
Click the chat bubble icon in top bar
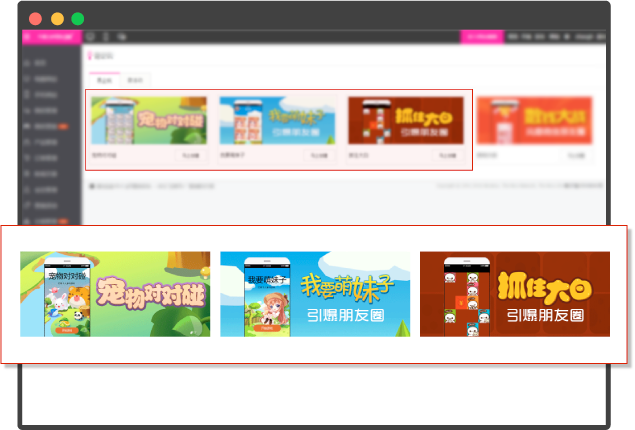[90, 35]
